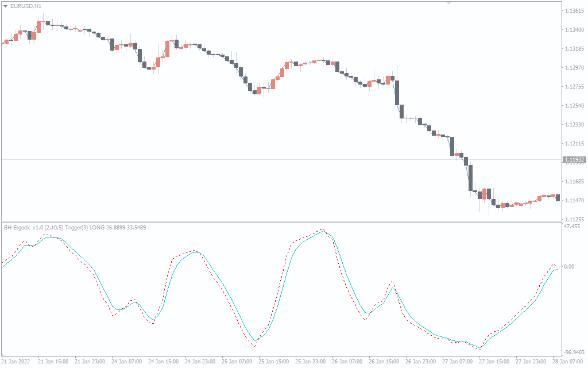Click the 27 Jan 07:00 time label
Viewport: 588px width, 368px height.
coord(458,362)
